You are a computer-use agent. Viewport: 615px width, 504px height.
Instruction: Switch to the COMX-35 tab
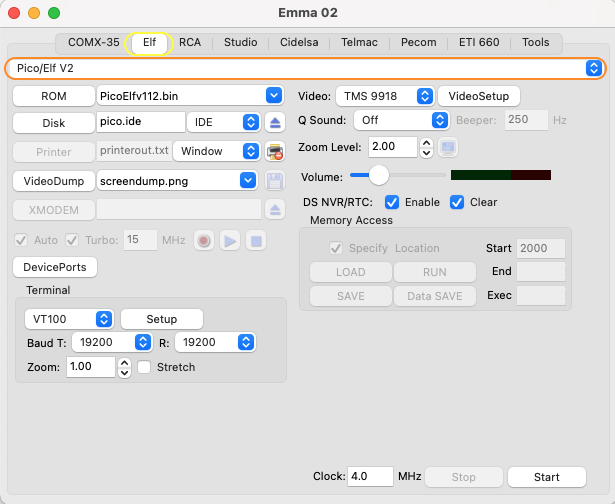pyautogui.click(x=94, y=42)
